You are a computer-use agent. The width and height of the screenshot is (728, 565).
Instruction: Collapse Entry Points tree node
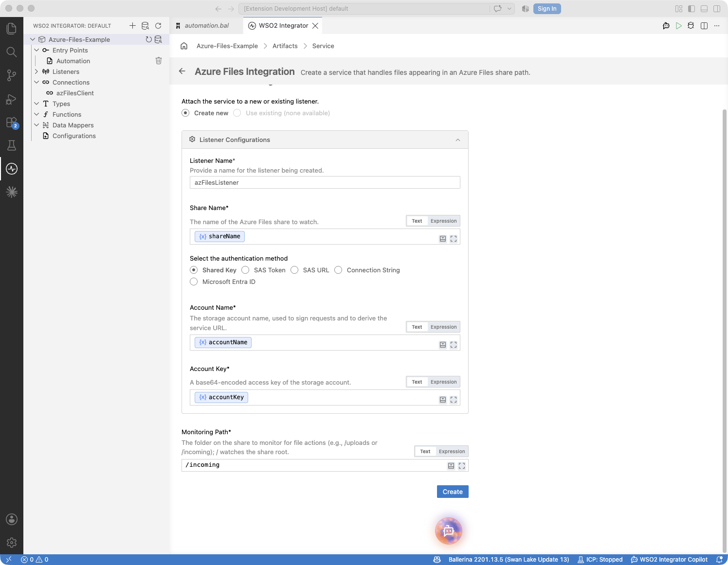36,50
